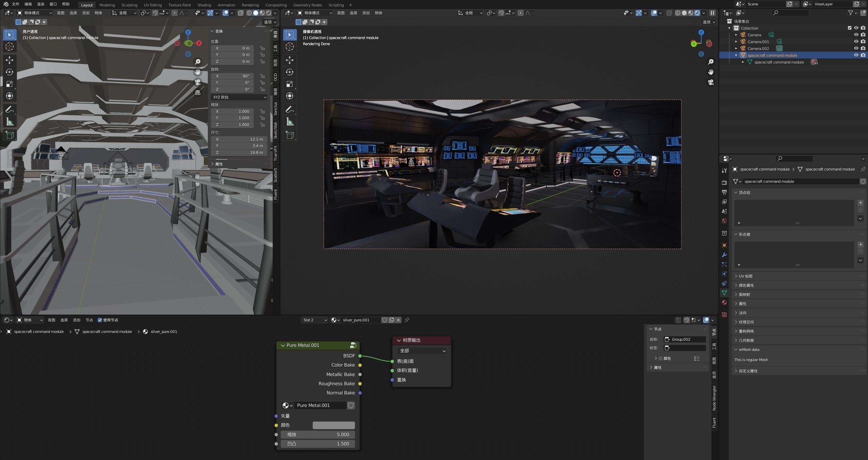Toggle lock on rotation X
The image size is (868, 460).
(x=262, y=76)
